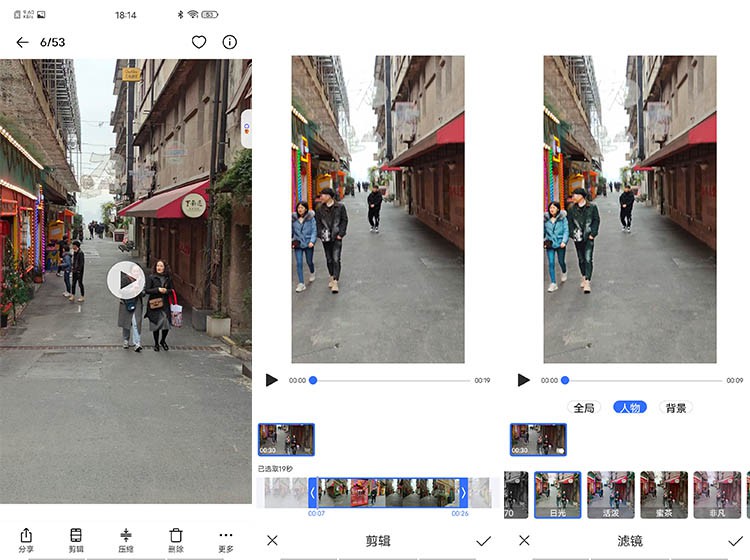Click the playback progress knob in 剪辑 screen

313,380
